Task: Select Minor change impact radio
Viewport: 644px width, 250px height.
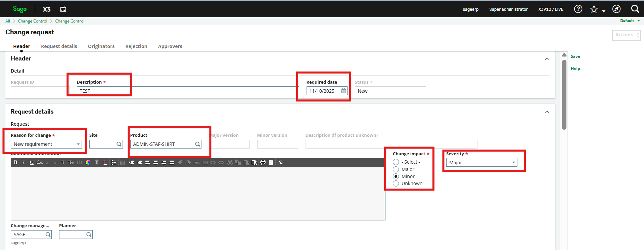Action: point(396,176)
